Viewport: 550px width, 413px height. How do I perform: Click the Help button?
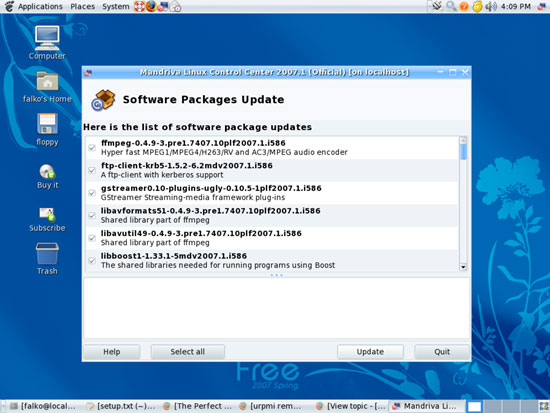[112, 352]
